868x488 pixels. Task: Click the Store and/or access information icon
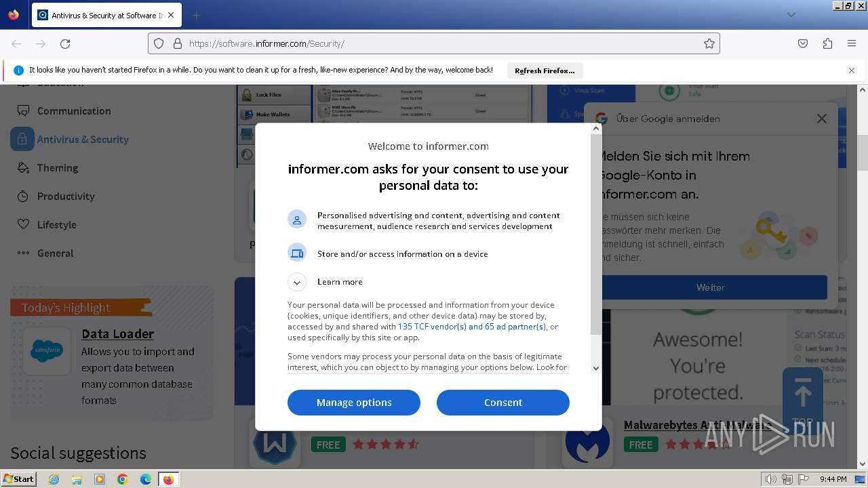click(x=297, y=253)
